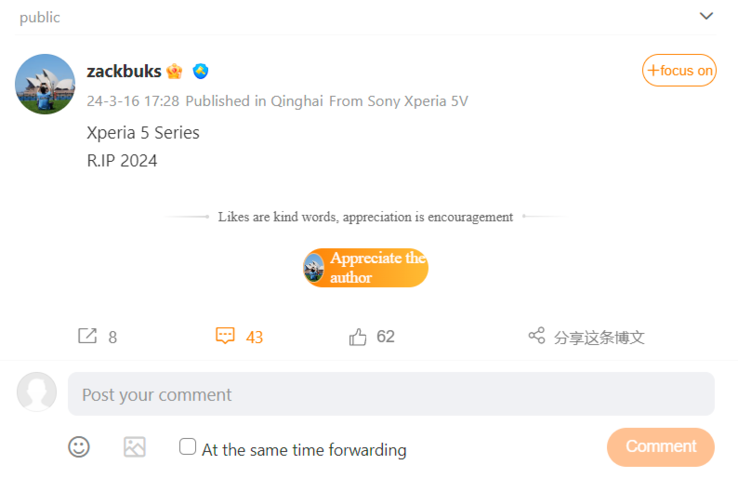
Task: Click the '+focus on' follow button
Action: pos(679,70)
